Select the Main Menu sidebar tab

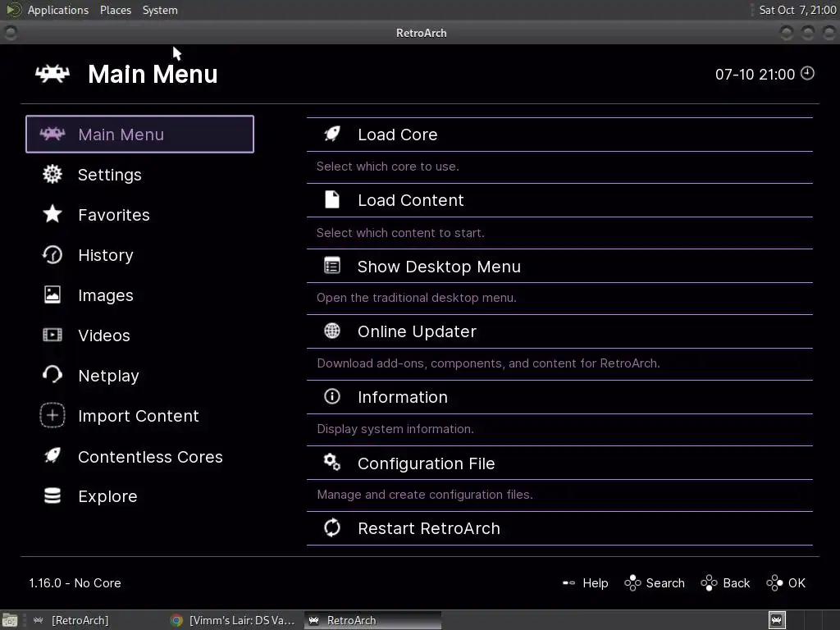[139, 134]
